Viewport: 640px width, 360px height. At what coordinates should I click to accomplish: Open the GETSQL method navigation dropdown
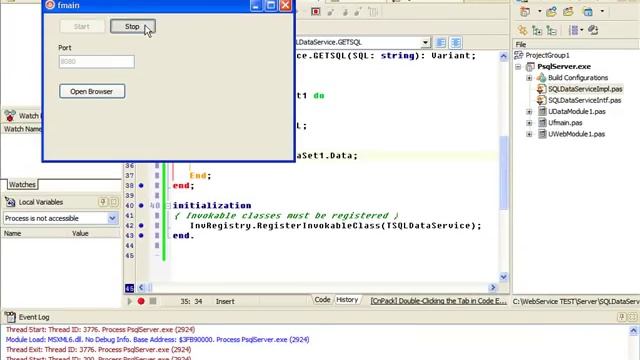(x=425, y=42)
